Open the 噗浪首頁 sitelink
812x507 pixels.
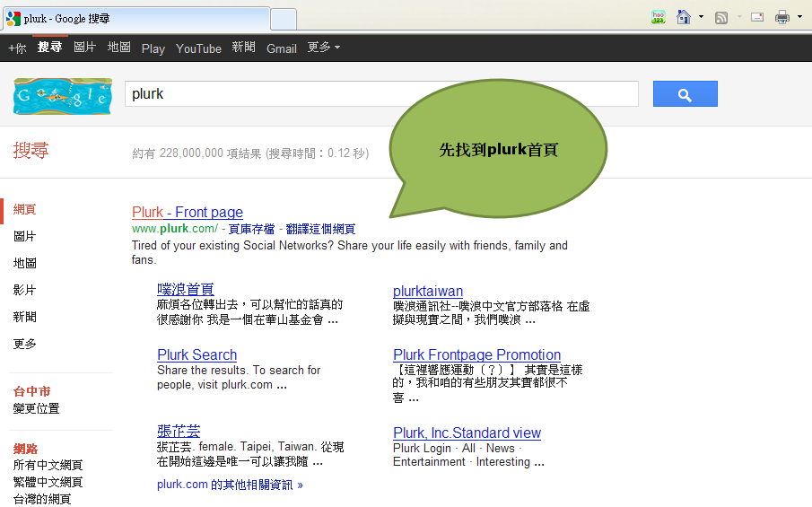(x=186, y=289)
